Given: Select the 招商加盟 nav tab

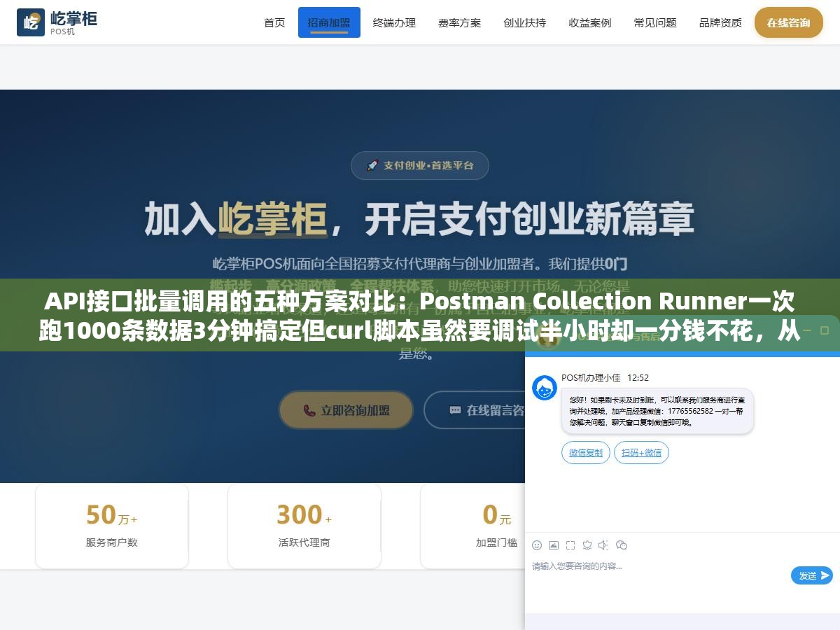Looking at the screenshot, I should click(x=329, y=22).
